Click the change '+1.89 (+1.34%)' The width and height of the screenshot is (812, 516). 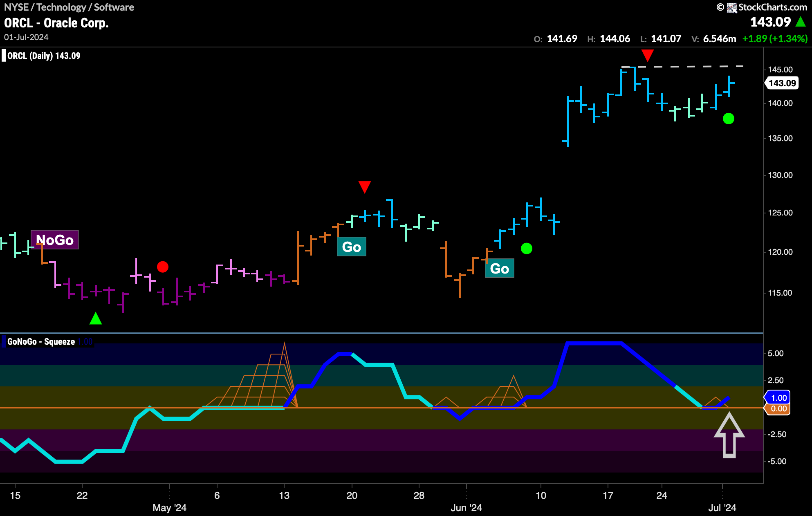(775, 39)
